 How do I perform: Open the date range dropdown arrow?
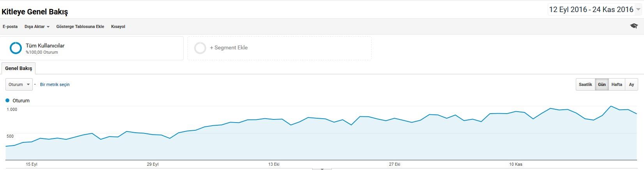(x=638, y=10)
